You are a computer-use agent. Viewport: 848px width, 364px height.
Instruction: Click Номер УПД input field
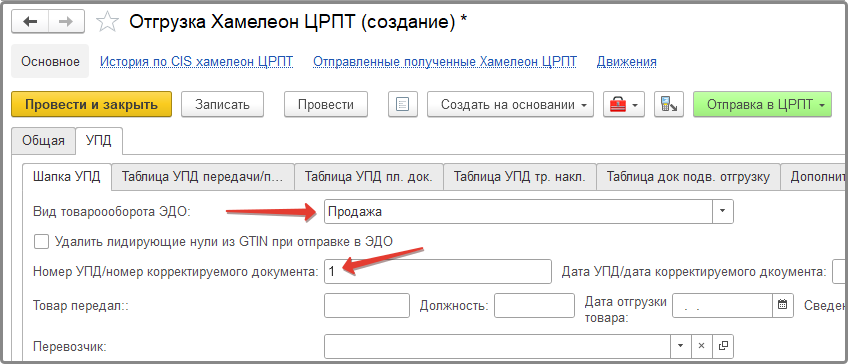coord(438,272)
